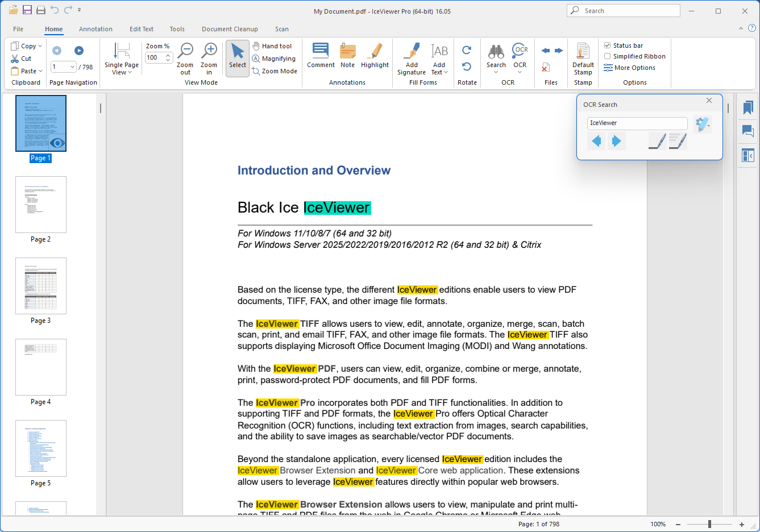Add a Comment annotation

321,56
